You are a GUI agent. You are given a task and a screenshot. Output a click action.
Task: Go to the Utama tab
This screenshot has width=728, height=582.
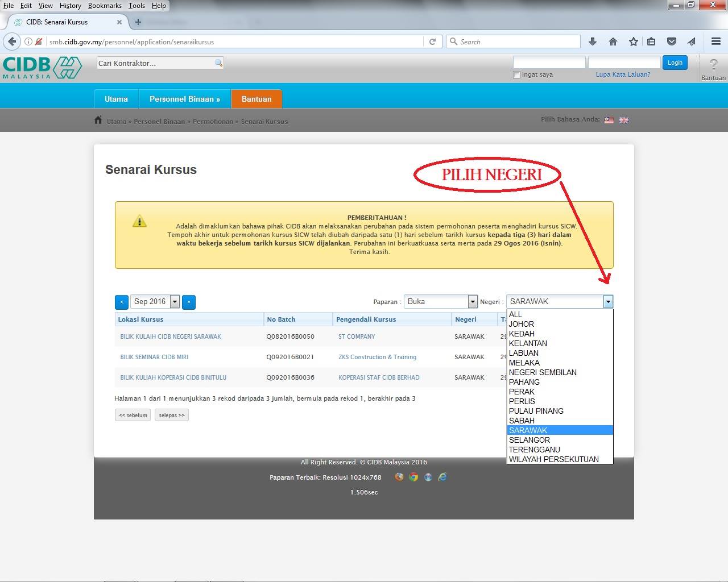[x=116, y=99]
